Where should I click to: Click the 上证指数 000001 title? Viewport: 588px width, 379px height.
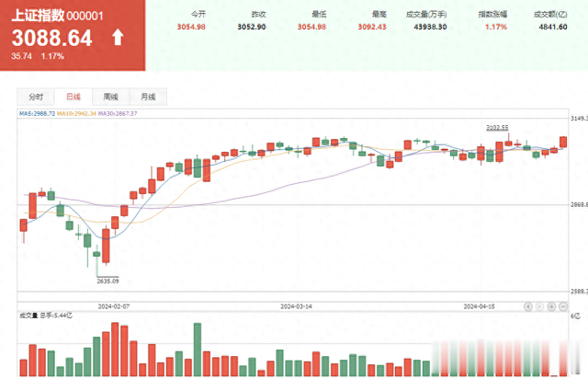(57, 16)
